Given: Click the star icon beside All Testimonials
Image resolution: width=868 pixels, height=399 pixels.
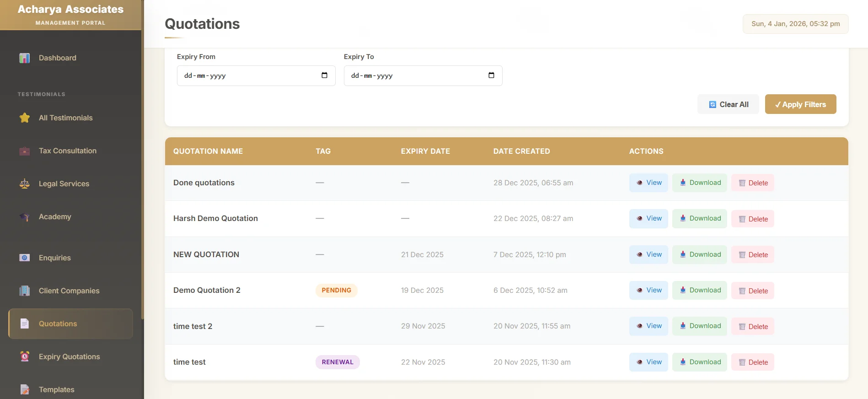Looking at the screenshot, I should pyautogui.click(x=25, y=118).
